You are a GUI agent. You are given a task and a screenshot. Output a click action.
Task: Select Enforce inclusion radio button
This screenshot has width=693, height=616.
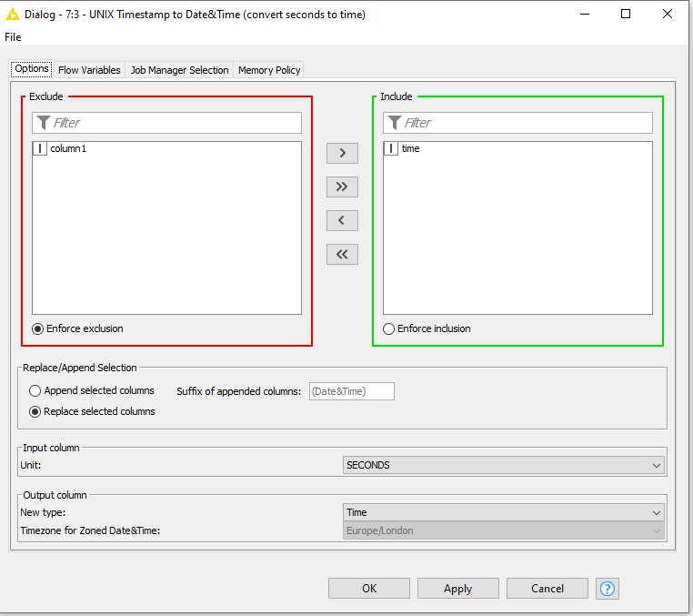tap(389, 329)
